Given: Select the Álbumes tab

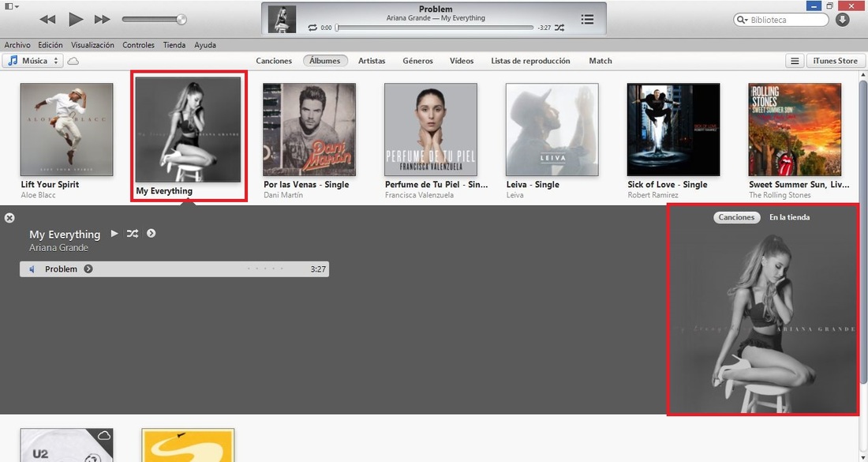Looking at the screenshot, I should tap(325, 61).
